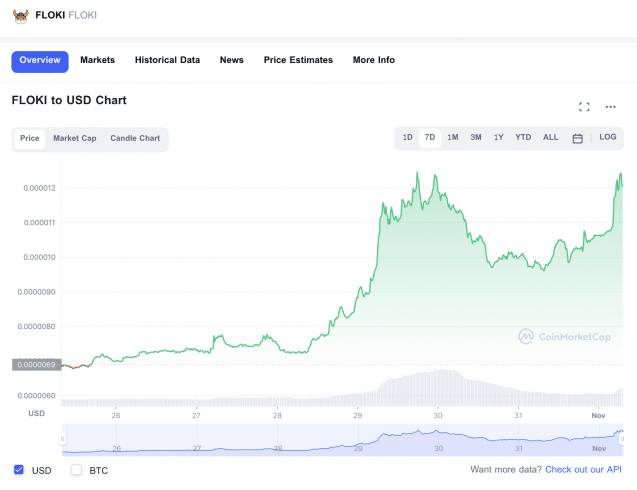Select the Market Cap chart view
637x490 pixels.
[x=75, y=139]
